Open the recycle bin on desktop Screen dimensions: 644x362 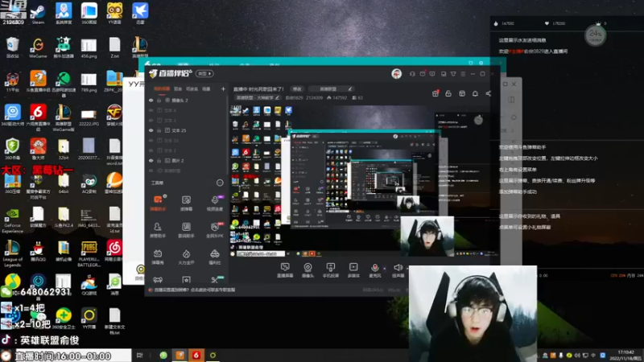click(13, 47)
